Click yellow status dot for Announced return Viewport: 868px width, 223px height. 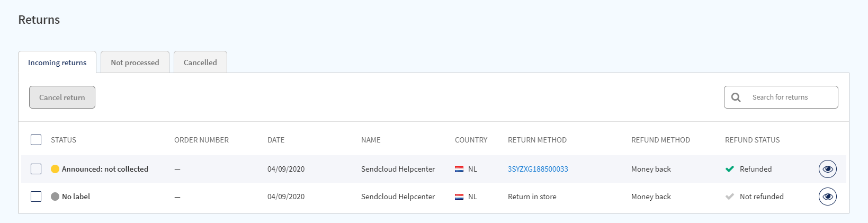pos(55,169)
